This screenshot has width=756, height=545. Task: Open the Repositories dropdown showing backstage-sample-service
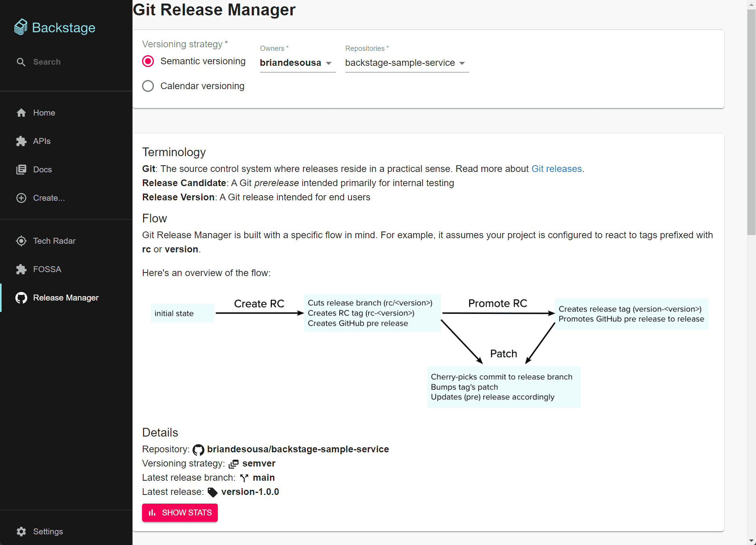coord(407,63)
